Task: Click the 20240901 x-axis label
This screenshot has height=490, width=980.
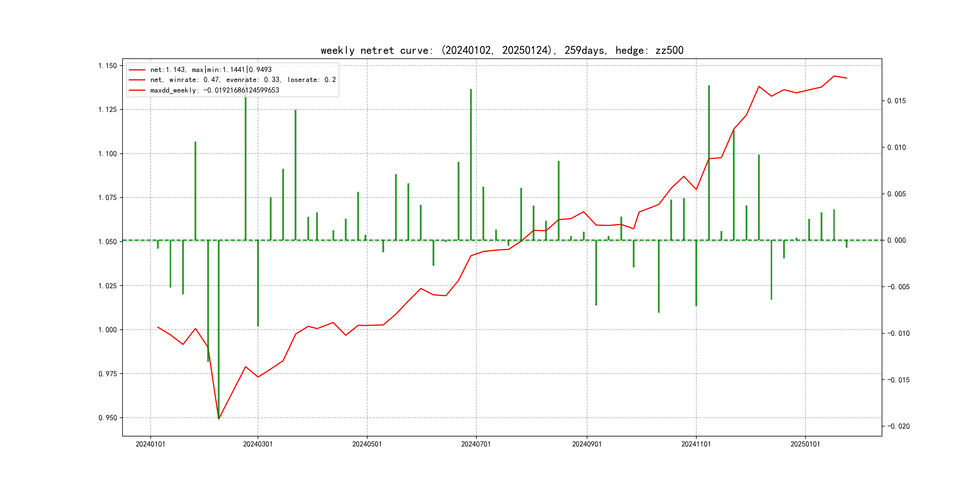Action: pos(586,444)
